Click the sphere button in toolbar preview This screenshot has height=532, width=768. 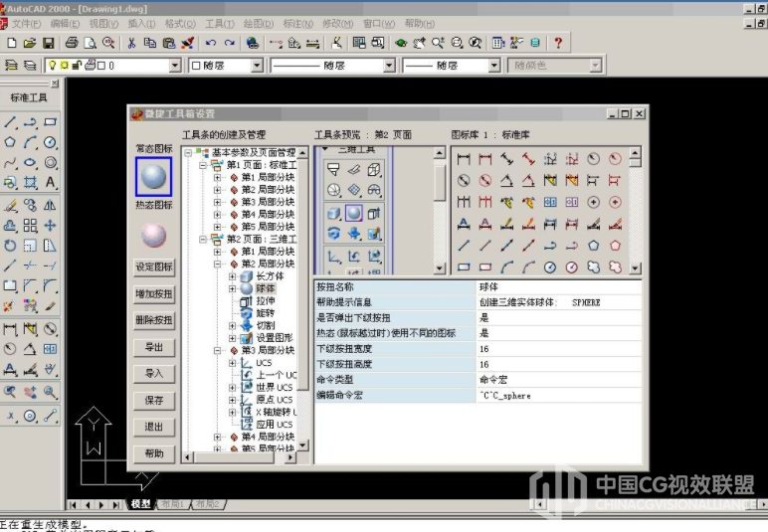pyautogui.click(x=353, y=214)
